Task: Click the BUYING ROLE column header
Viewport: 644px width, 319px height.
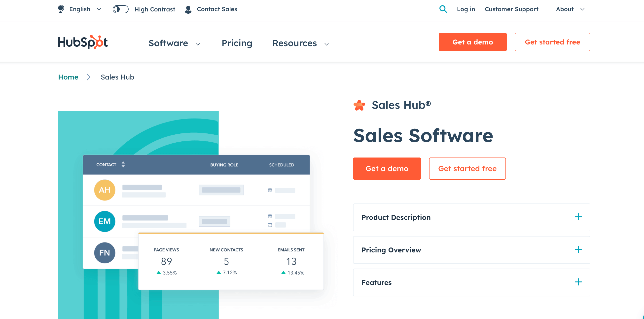Action: pos(224,165)
